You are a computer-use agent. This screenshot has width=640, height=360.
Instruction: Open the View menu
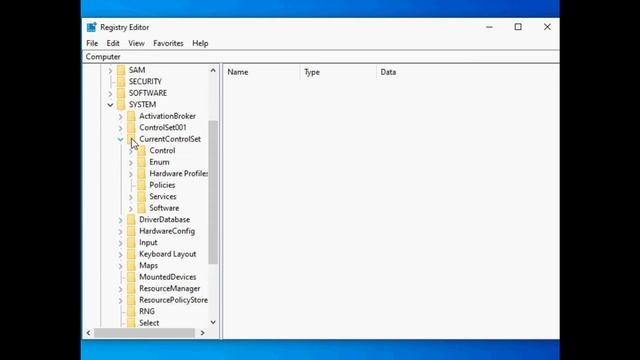coord(136,43)
